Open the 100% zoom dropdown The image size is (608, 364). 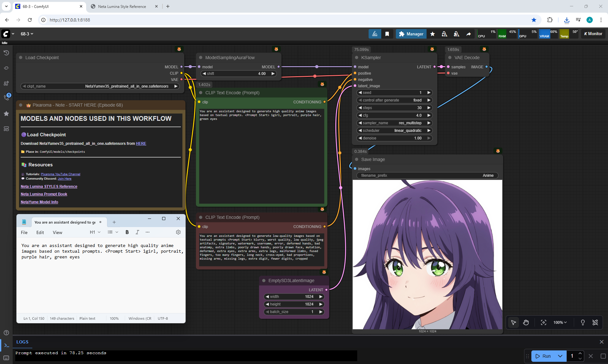tap(560, 322)
